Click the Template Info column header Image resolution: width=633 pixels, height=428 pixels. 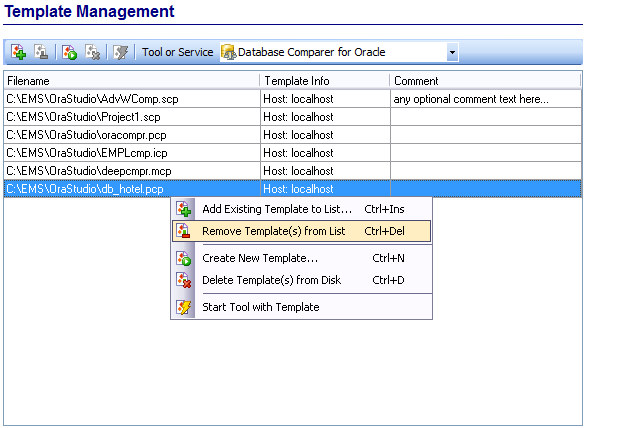(x=324, y=80)
